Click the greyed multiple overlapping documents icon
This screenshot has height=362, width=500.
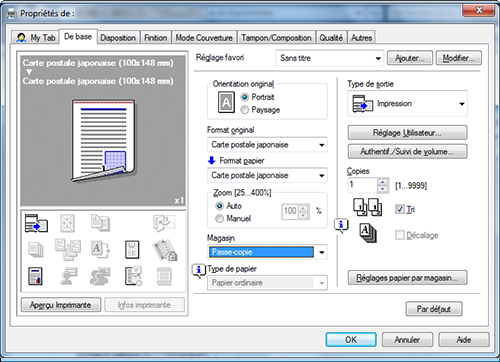[68, 249]
